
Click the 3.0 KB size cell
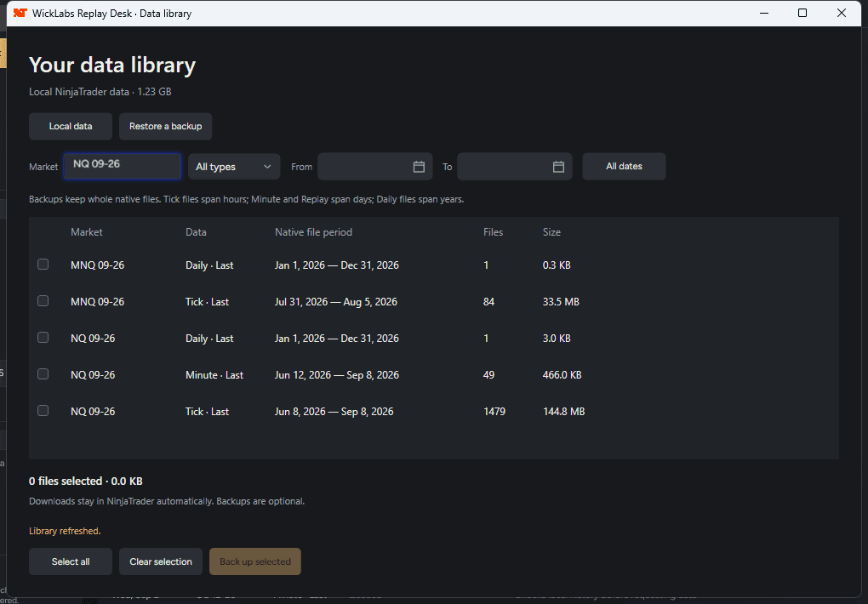point(557,339)
